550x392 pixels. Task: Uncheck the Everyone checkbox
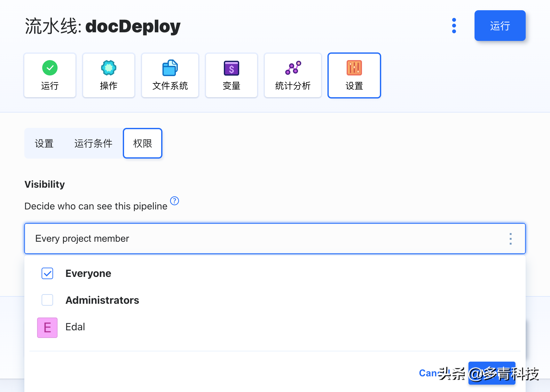click(47, 273)
